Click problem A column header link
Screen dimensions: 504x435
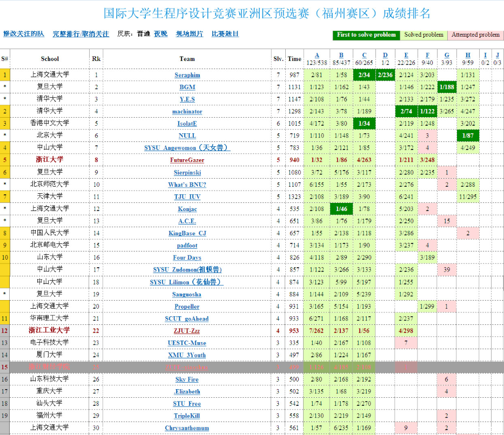tap(317, 55)
